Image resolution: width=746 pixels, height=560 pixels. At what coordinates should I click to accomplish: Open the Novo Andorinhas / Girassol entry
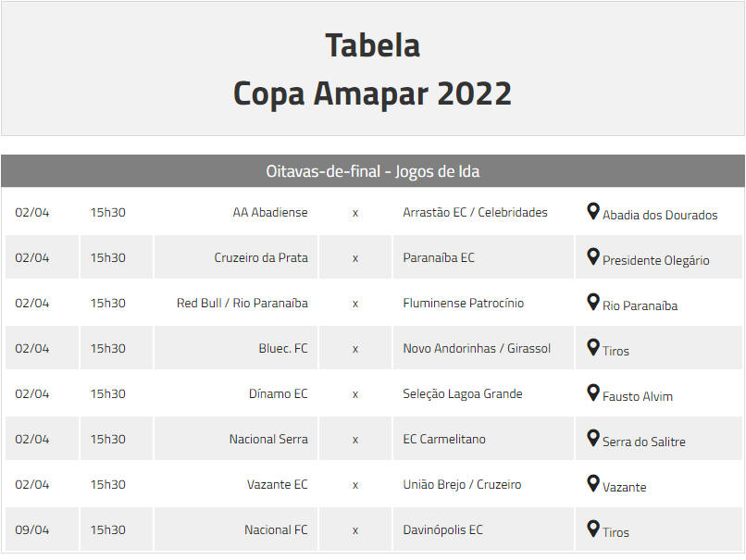coord(477,348)
